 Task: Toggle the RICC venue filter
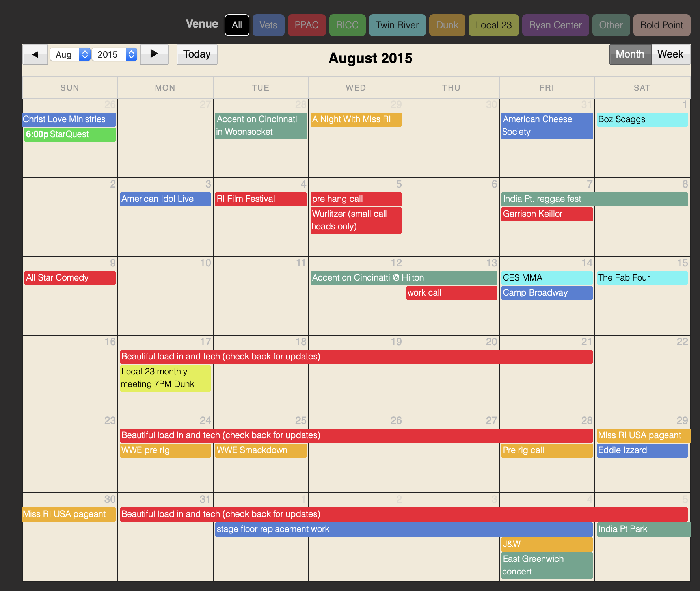(347, 25)
